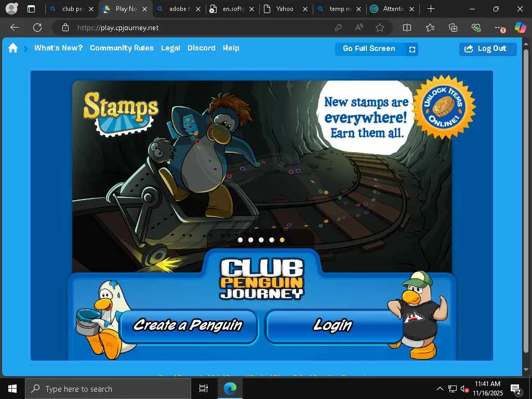Viewport: 532px width, 399px height.
Task: Open the saved passwords key icon
Action: [x=338, y=28]
